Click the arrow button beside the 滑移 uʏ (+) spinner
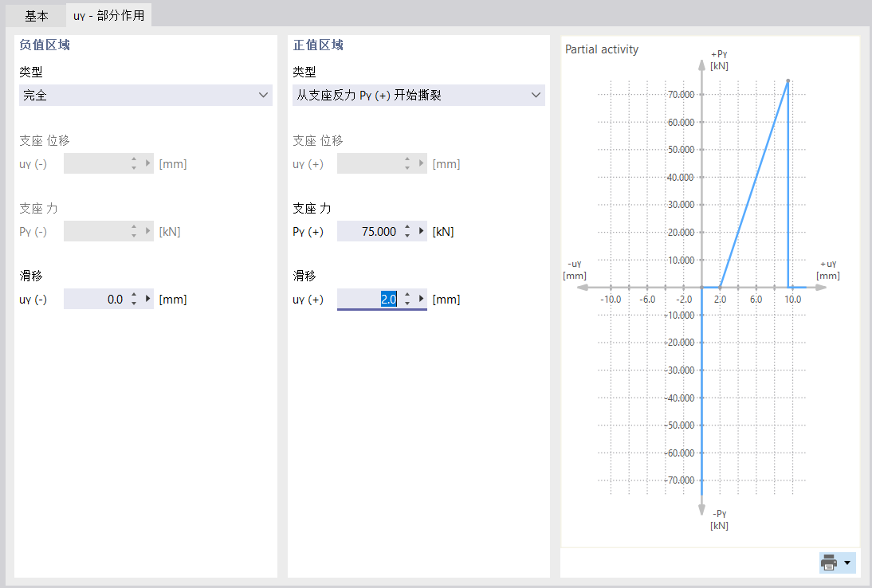The height and width of the screenshot is (588, 872). 422,299
